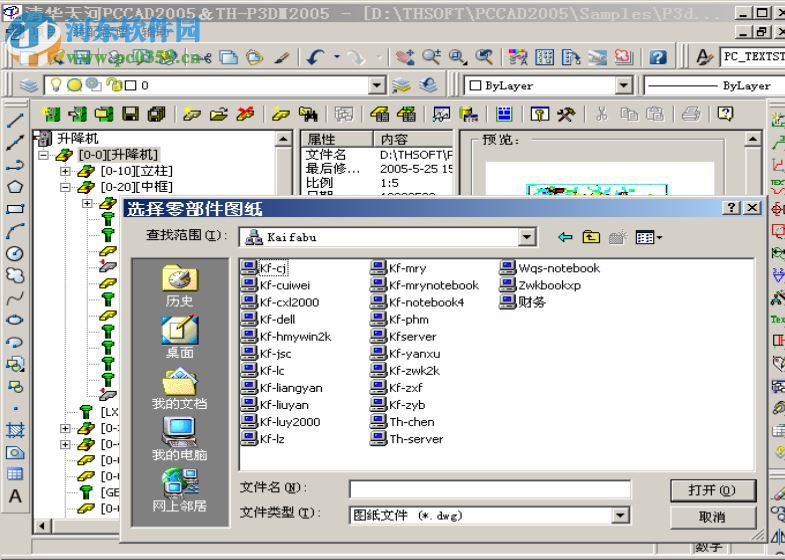Screen dimensions: 785x560
Task: Open the layer selection dropdown arrow
Action: (377, 85)
